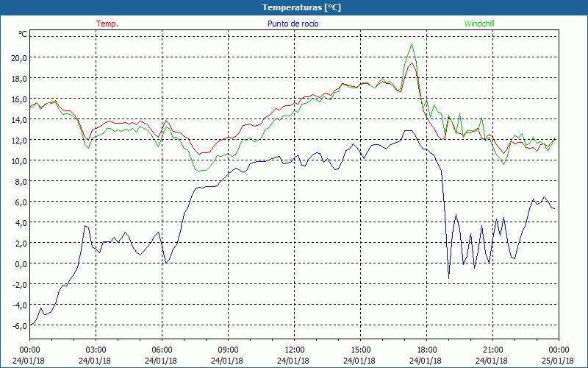
Task: Click the 21:00 time axis label
Action: point(492,350)
